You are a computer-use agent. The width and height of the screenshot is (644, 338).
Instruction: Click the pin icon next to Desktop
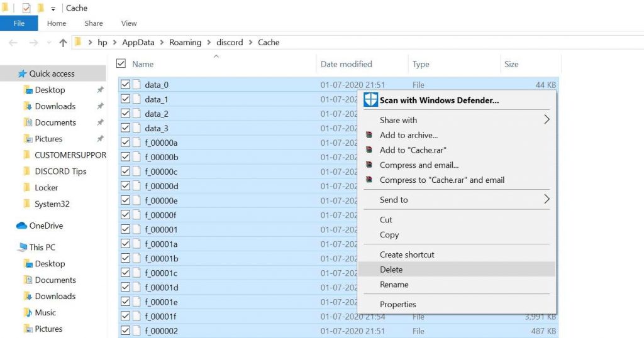[100, 90]
